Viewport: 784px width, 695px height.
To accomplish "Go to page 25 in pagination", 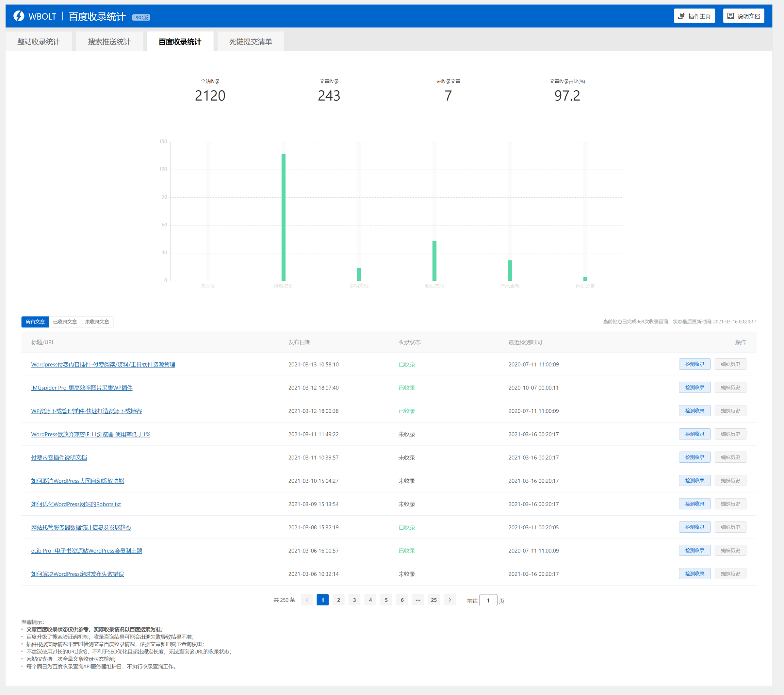I will click(434, 600).
